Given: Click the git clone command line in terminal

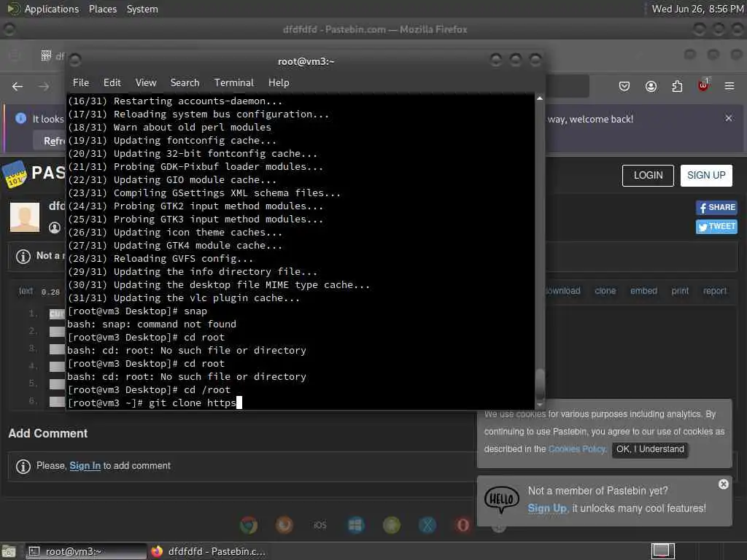Looking at the screenshot, I should [x=155, y=402].
